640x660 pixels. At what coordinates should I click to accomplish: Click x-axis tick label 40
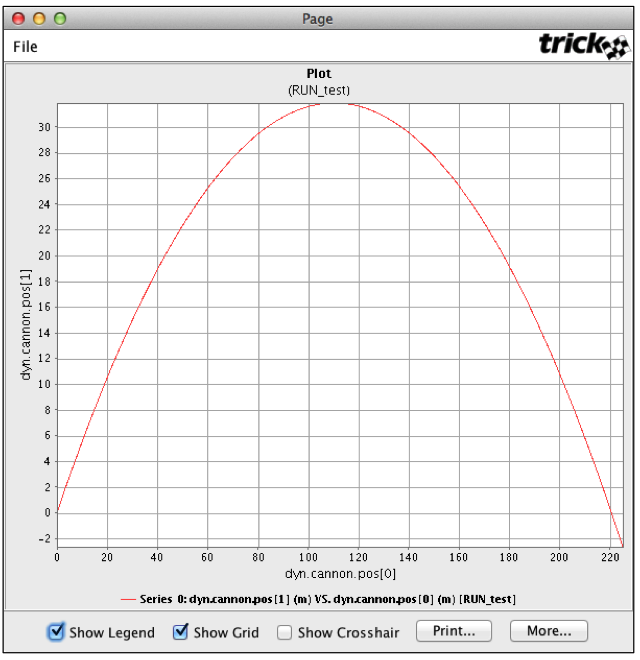coord(157,557)
